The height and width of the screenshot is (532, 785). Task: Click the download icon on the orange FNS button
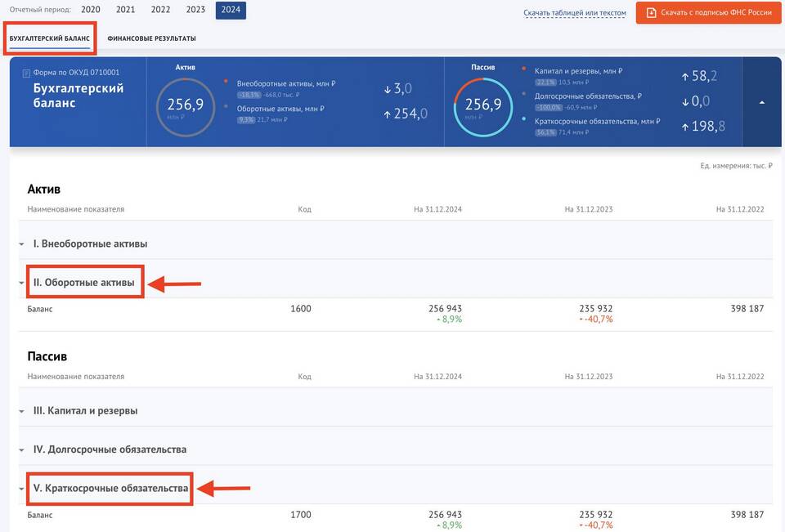(651, 13)
